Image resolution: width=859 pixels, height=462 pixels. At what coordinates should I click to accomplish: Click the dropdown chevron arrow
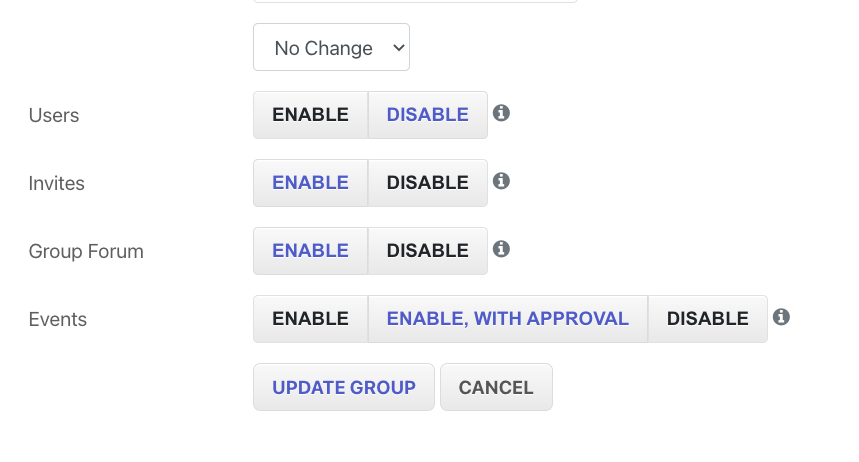[399, 48]
